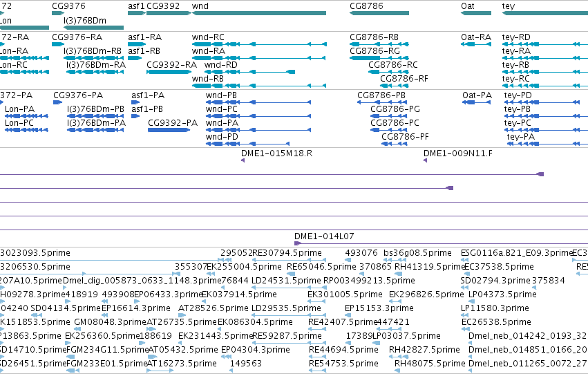Select the DME1-015M18.R BAC end marker

click(x=243, y=160)
